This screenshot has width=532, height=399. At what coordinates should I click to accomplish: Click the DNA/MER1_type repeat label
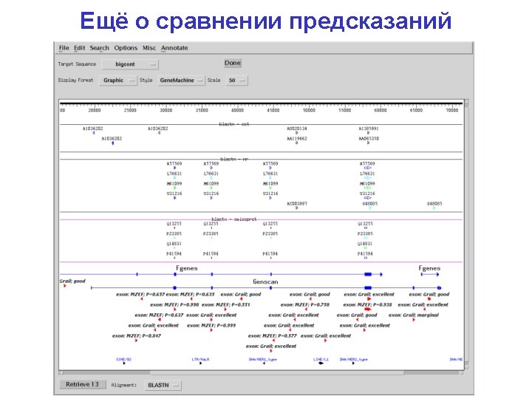[262, 359]
